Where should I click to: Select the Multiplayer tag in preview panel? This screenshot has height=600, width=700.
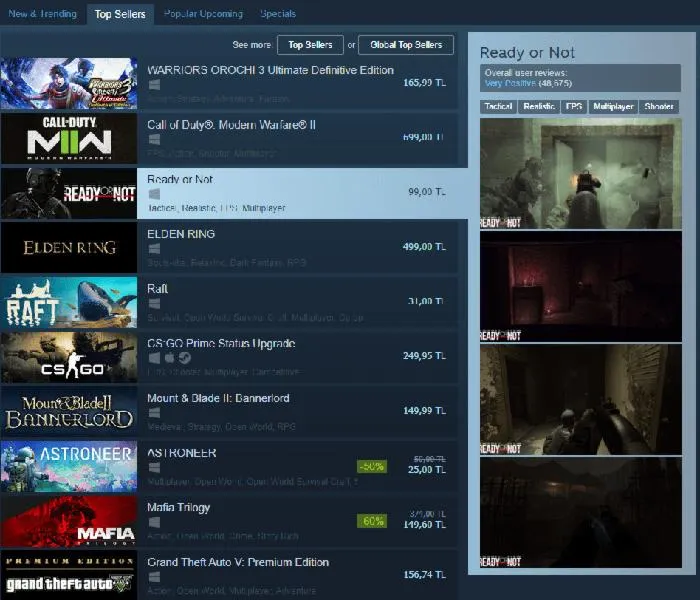(x=614, y=106)
